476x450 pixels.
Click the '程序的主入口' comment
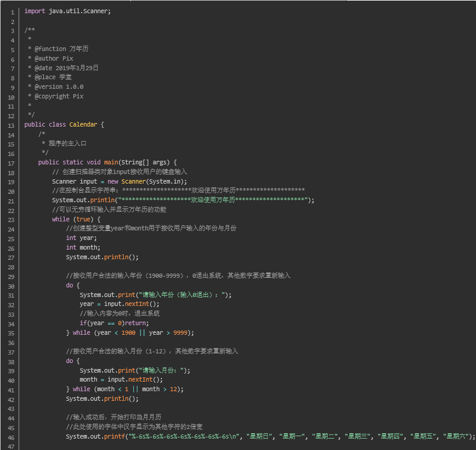67,143
